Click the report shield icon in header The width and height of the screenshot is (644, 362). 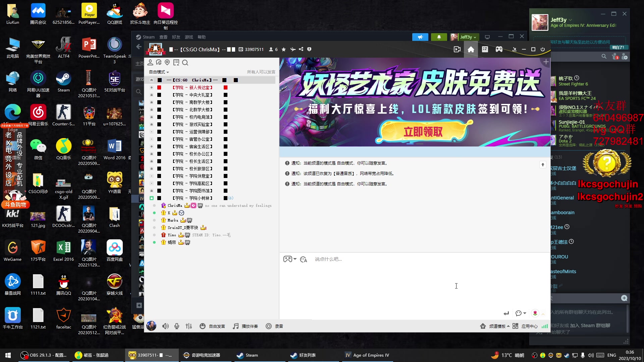coord(309,50)
